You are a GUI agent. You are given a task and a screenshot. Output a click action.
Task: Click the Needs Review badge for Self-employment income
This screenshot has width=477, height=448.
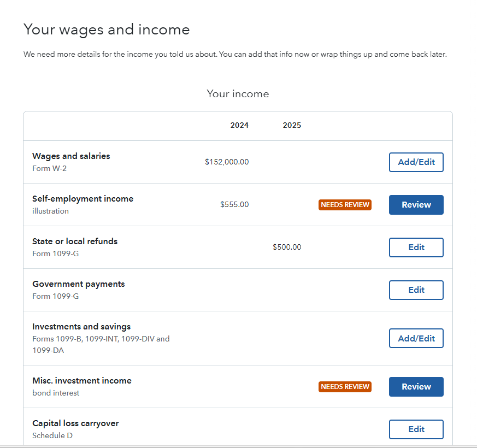[x=345, y=205]
